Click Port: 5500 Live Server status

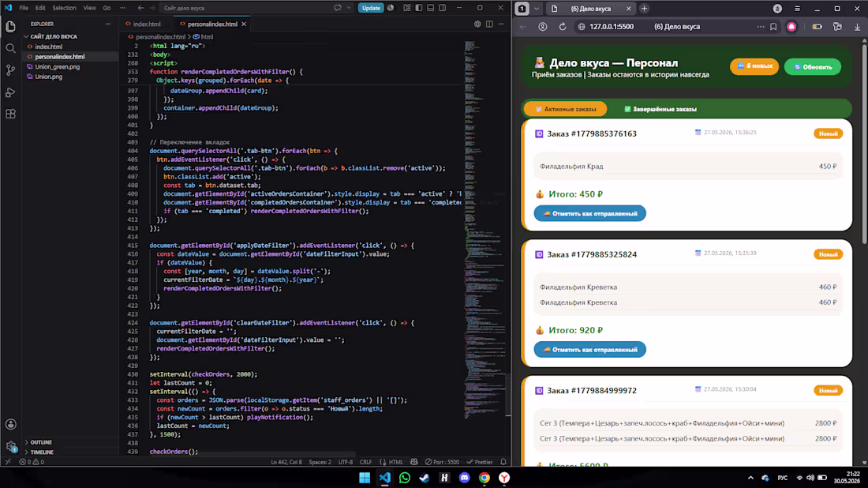pyautogui.click(x=442, y=461)
